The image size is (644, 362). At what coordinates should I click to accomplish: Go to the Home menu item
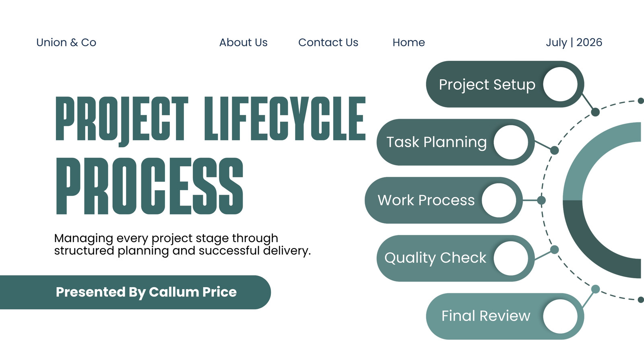[409, 42]
